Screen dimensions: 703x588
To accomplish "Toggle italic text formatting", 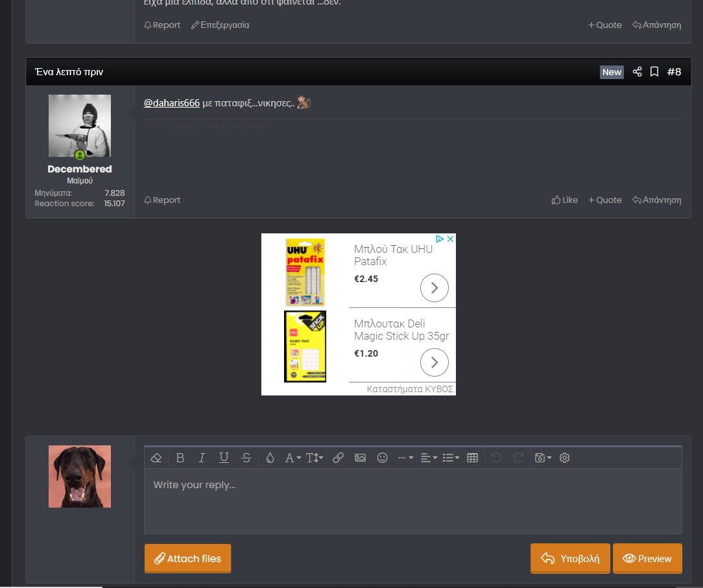I will 202,458.
